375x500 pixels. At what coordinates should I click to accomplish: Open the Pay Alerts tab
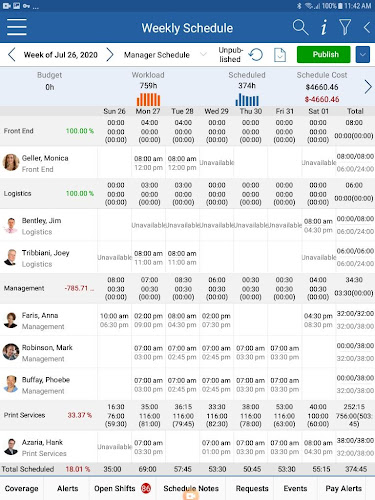pyautogui.click(x=343, y=488)
